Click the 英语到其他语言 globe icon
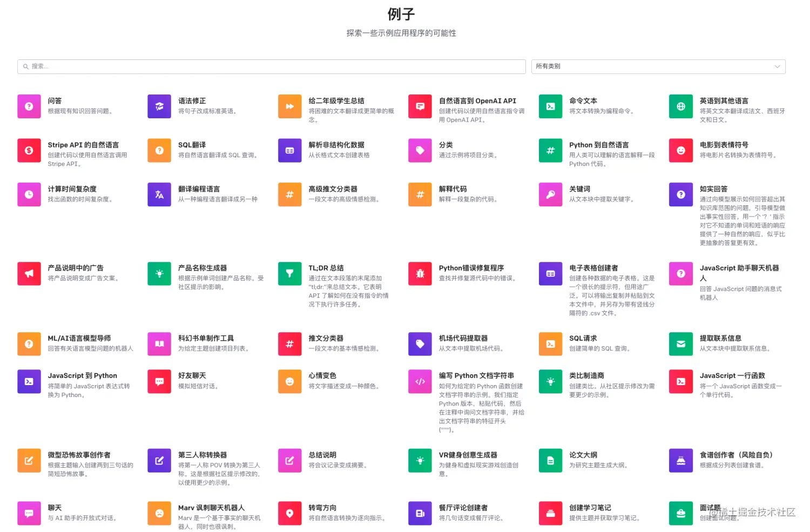 [x=681, y=106]
